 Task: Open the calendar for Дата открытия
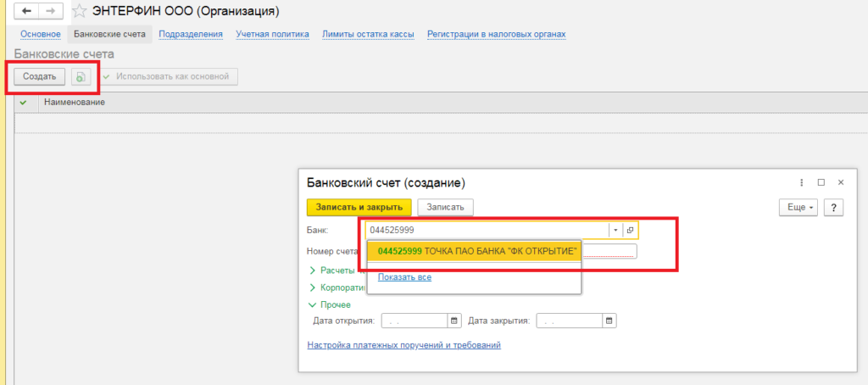(454, 321)
